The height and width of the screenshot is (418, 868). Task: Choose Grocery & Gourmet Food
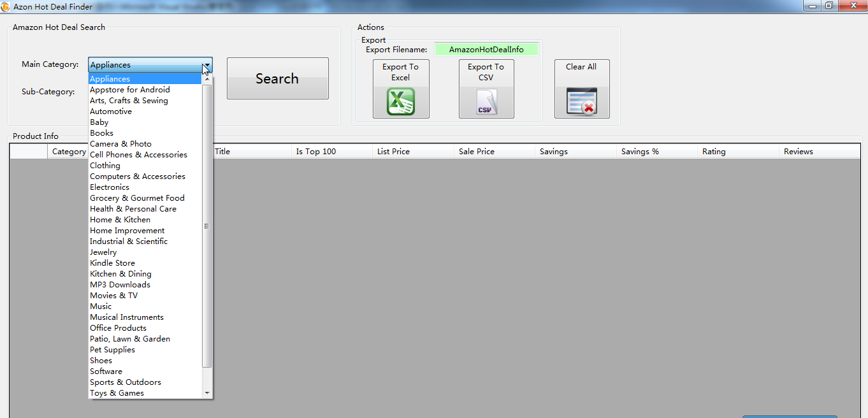tap(145, 198)
